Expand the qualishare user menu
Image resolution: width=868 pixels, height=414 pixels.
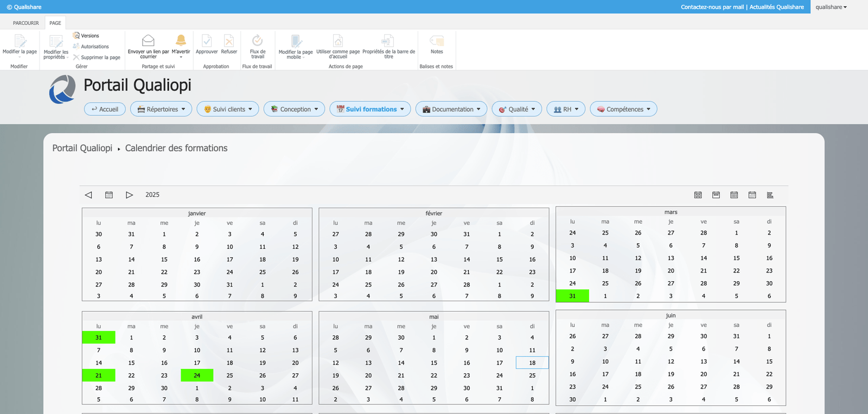pos(831,7)
